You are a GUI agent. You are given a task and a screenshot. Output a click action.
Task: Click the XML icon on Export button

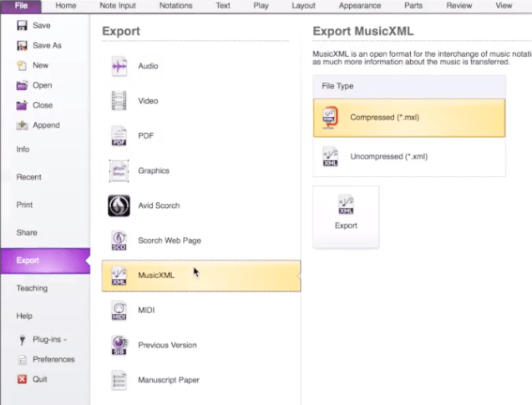tap(346, 205)
